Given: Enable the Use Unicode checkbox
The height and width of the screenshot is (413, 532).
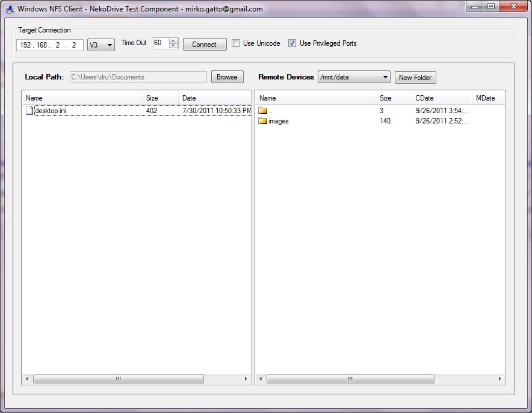Looking at the screenshot, I should pyautogui.click(x=235, y=43).
